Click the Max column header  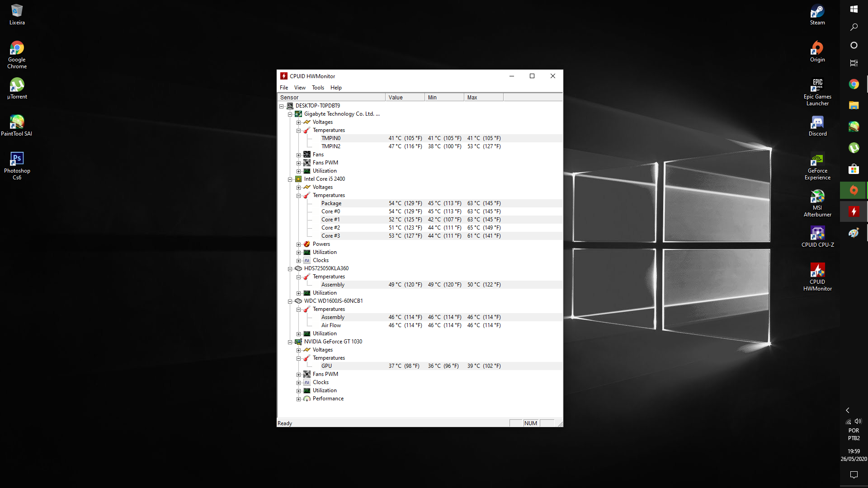484,97
